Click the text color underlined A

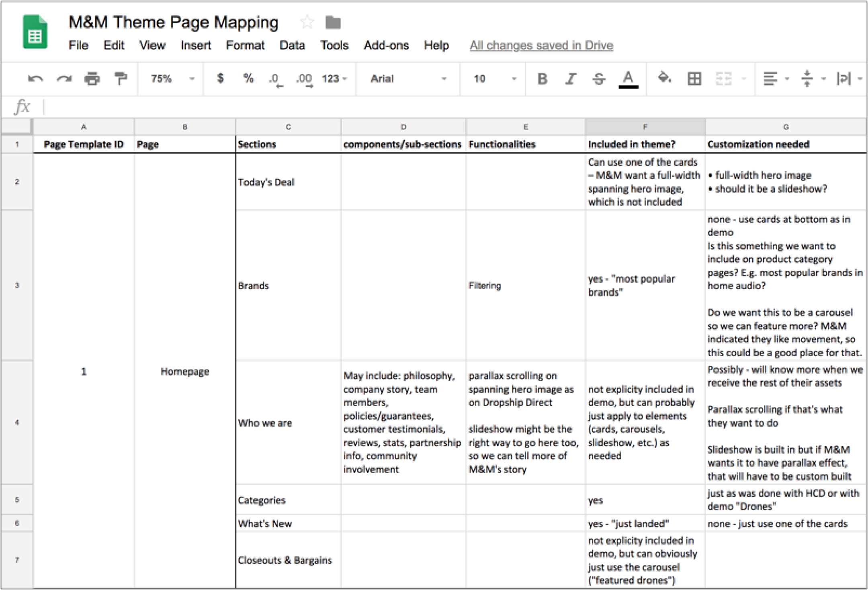pyautogui.click(x=628, y=78)
